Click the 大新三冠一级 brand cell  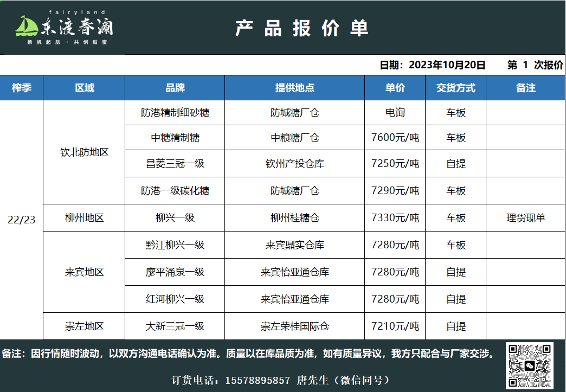[x=175, y=326]
